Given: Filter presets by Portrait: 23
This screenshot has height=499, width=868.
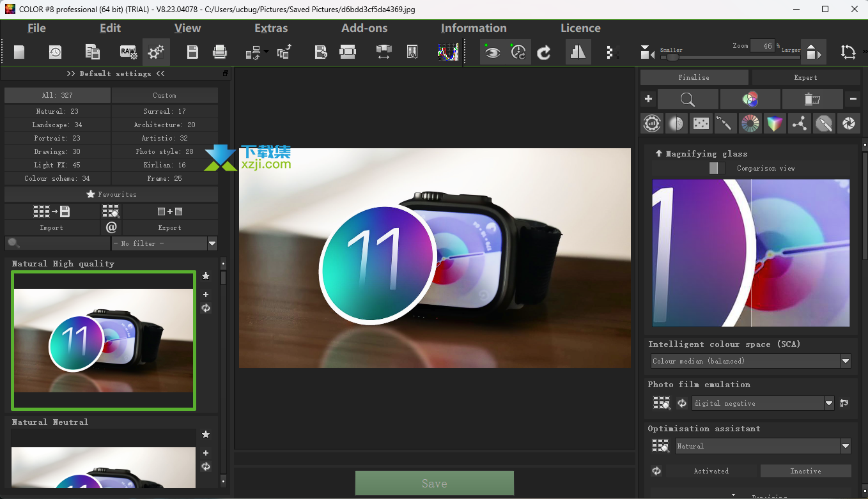Looking at the screenshot, I should (x=58, y=138).
